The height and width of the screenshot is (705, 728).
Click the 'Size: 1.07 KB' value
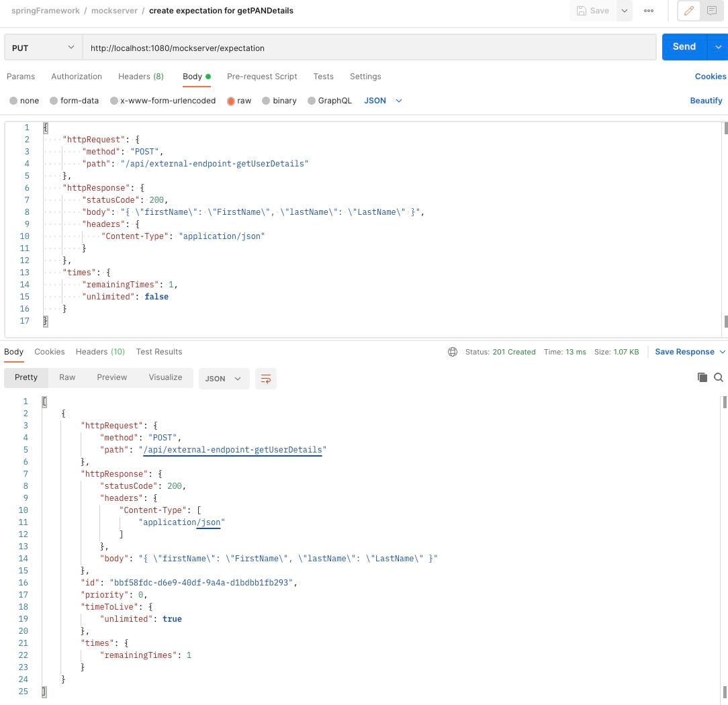(616, 352)
